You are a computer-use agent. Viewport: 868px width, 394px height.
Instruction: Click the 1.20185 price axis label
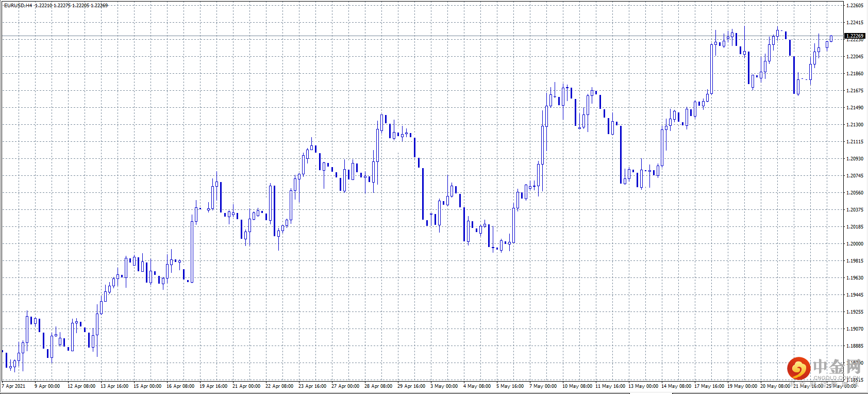coord(855,227)
